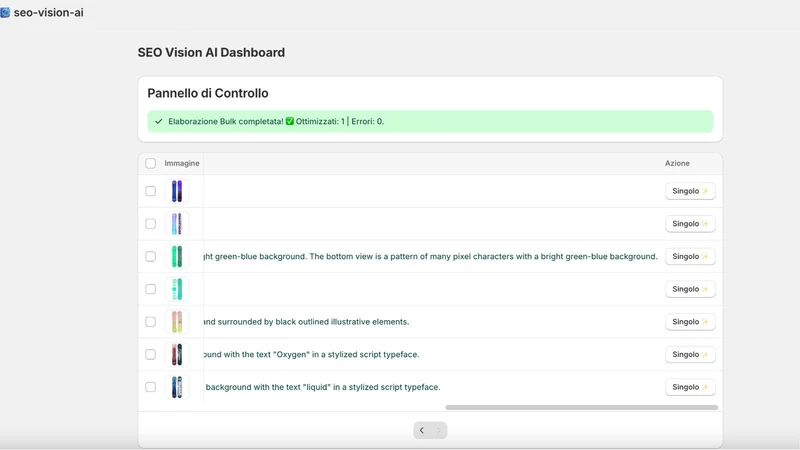Click the checkmark icon in the success banner
The image size is (800, 450).
click(x=159, y=121)
